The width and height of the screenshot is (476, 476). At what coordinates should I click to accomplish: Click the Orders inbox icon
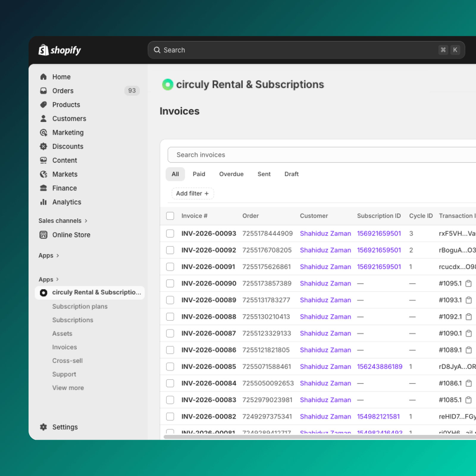click(x=43, y=91)
